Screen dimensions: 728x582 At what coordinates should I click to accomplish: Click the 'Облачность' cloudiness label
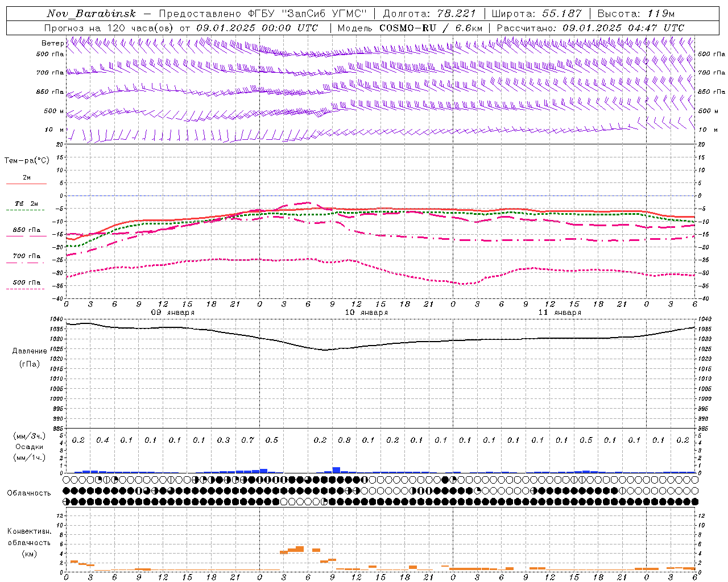pyautogui.click(x=29, y=493)
